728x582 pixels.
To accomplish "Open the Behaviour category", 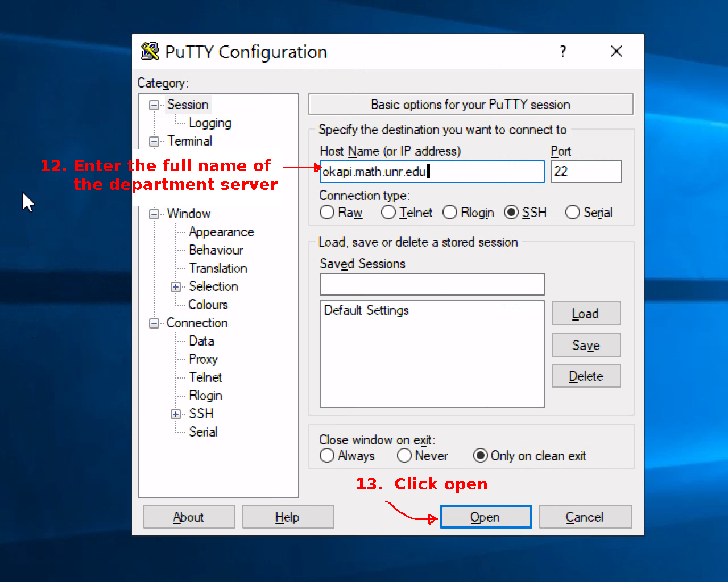I will 216,250.
